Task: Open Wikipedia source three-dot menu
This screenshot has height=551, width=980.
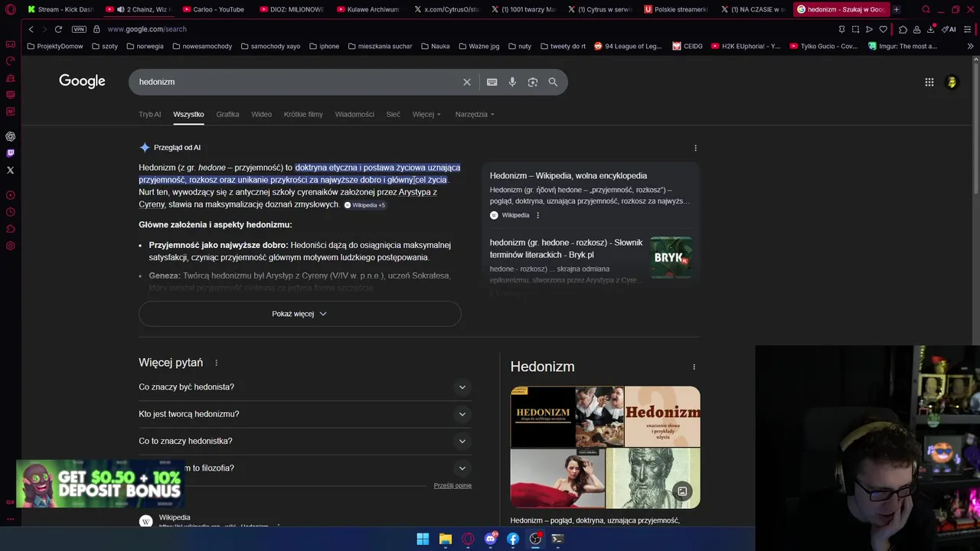Action: (x=537, y=215)
